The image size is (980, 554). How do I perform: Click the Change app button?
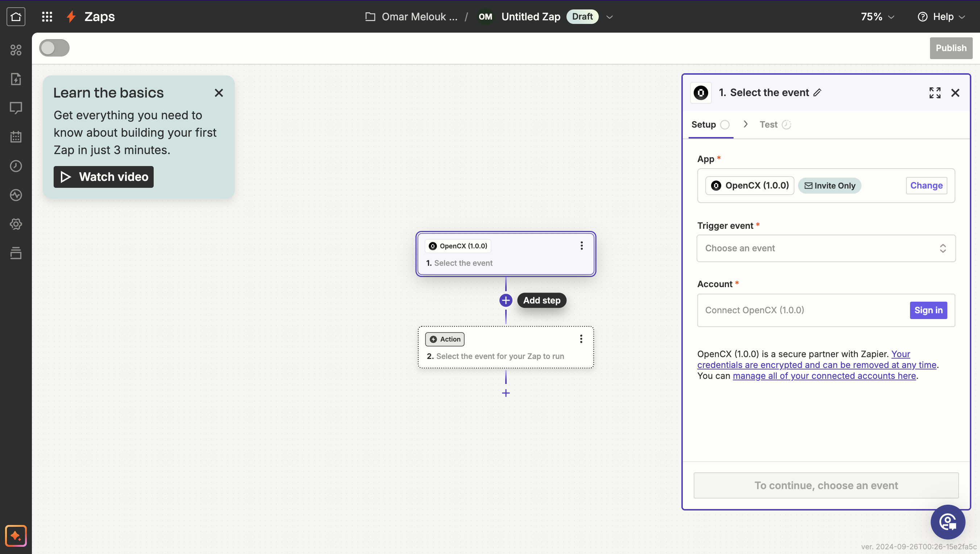926,186
